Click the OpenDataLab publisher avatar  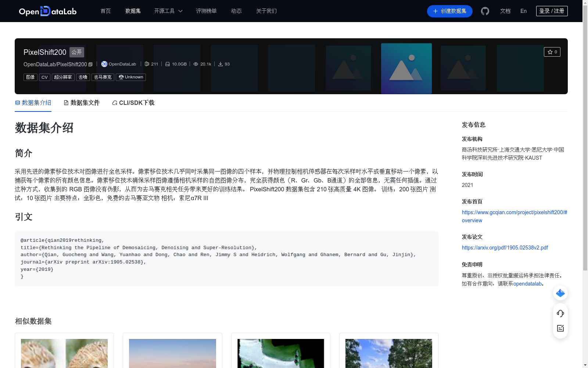coord(104,64)
